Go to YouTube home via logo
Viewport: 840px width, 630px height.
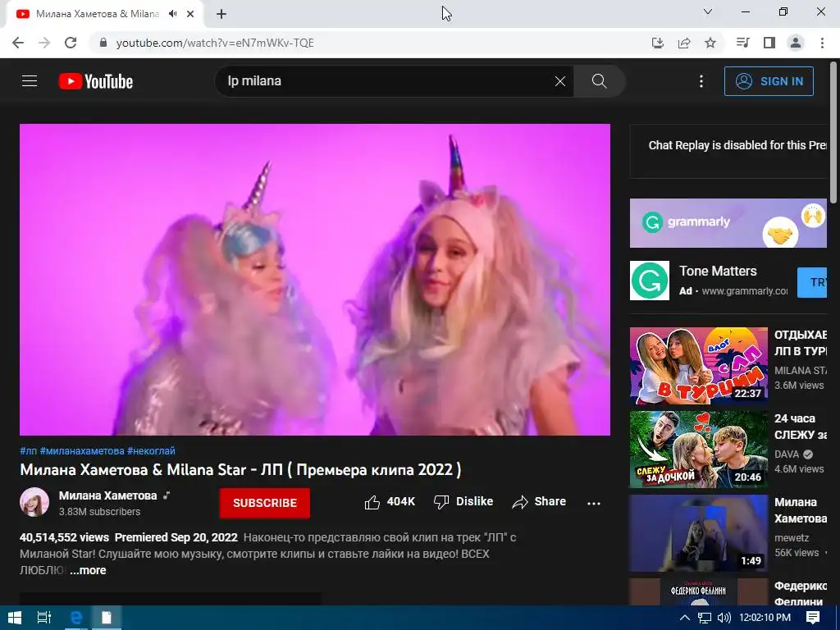96,81
